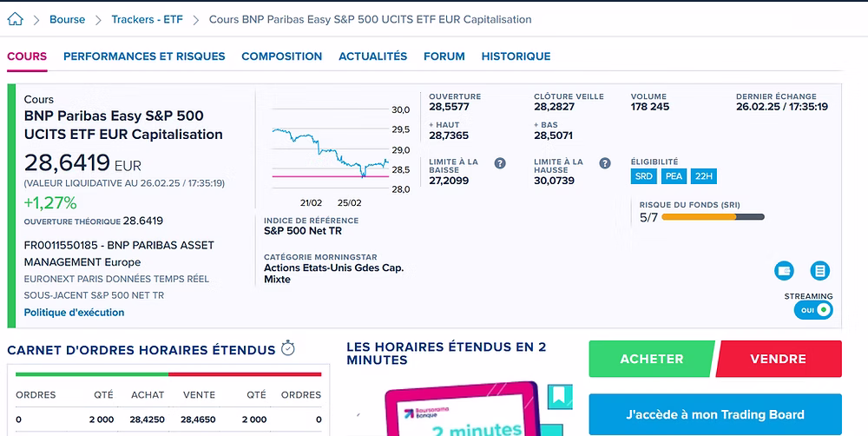Open the Politique d'exécution link

(74, 313)
